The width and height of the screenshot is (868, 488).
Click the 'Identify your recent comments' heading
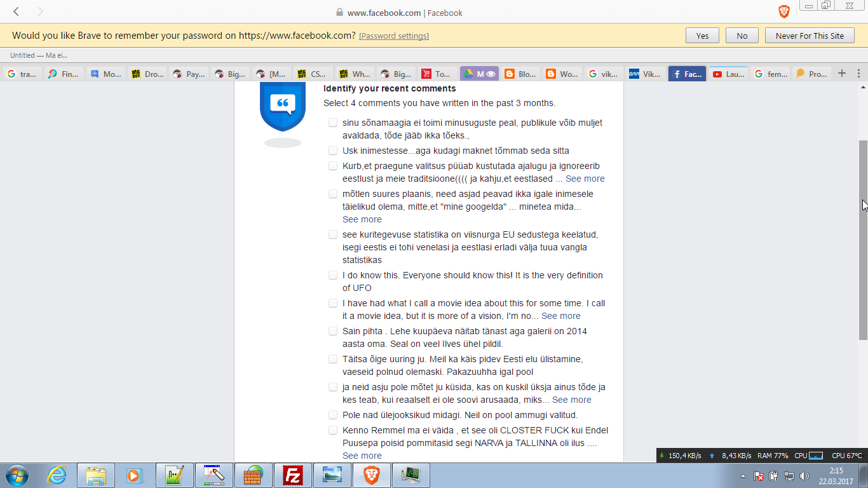pyautogui.click(x=390, y=88)
